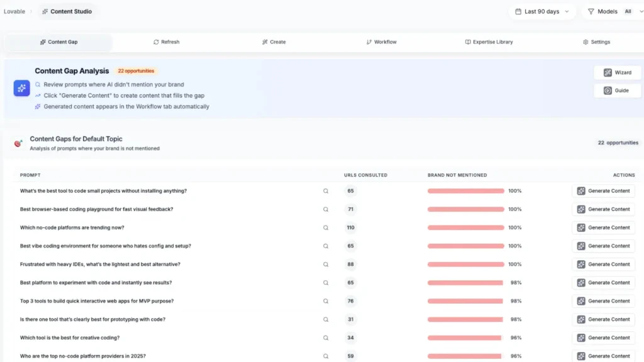Click the Content Studio sparkle icon in breadcrumb
This screenshot has height=362, width=644.
[x=45, y=11]
